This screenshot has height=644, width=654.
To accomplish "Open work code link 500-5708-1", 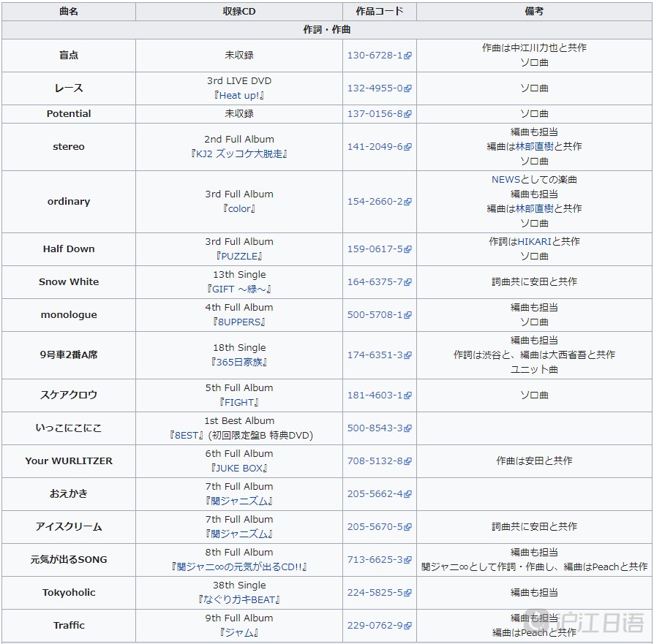I will (x=379, y=315).
